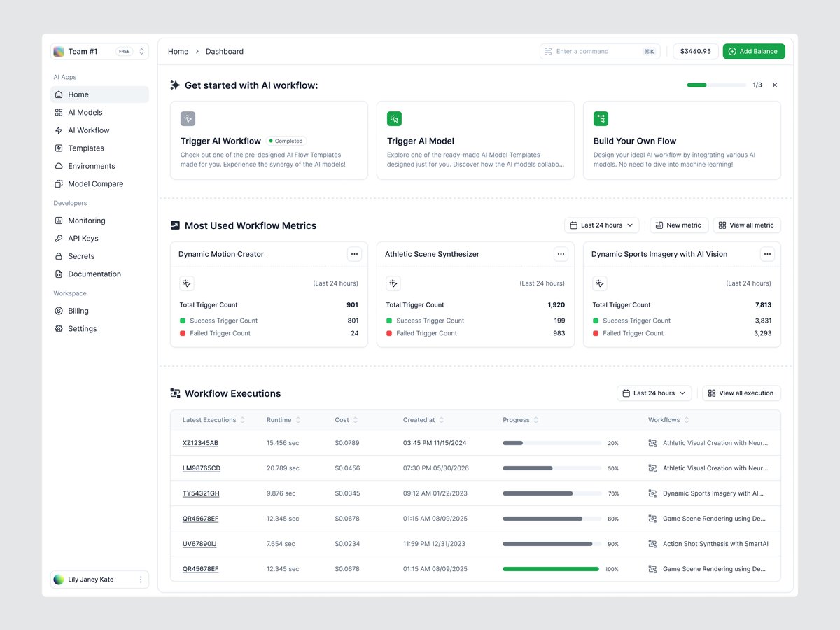The width and height of the screenshot is (840, 630).
Task: Click the Documentation file icon
Action: tap(59, 274)
